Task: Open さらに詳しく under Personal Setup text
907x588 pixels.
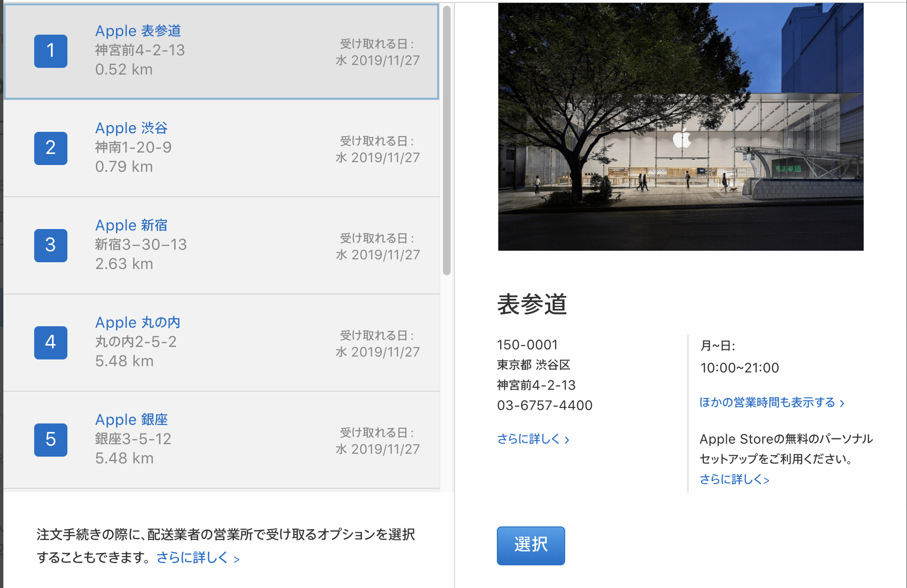Action: coord(734,479)
